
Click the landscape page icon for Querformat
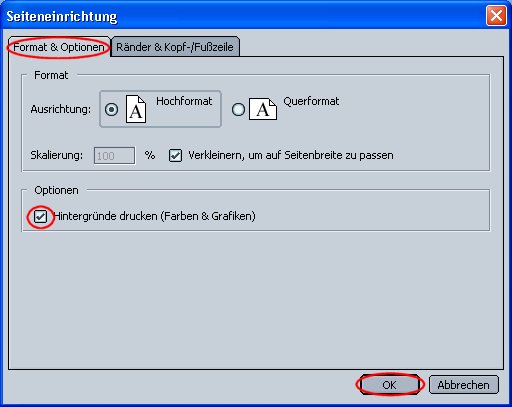(263, 109)
